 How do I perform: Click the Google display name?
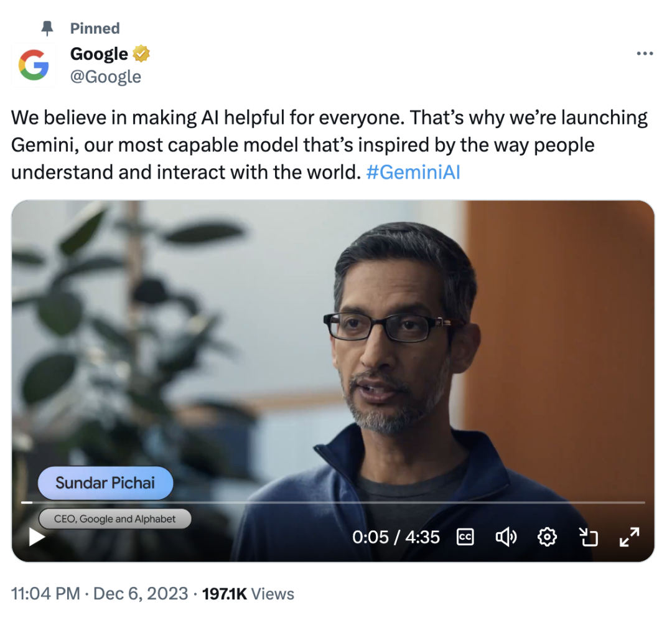[99, 54]
